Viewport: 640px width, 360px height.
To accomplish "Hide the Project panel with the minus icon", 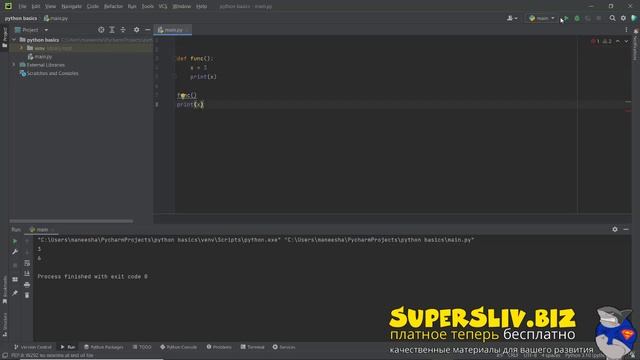I will click(147, 30).
